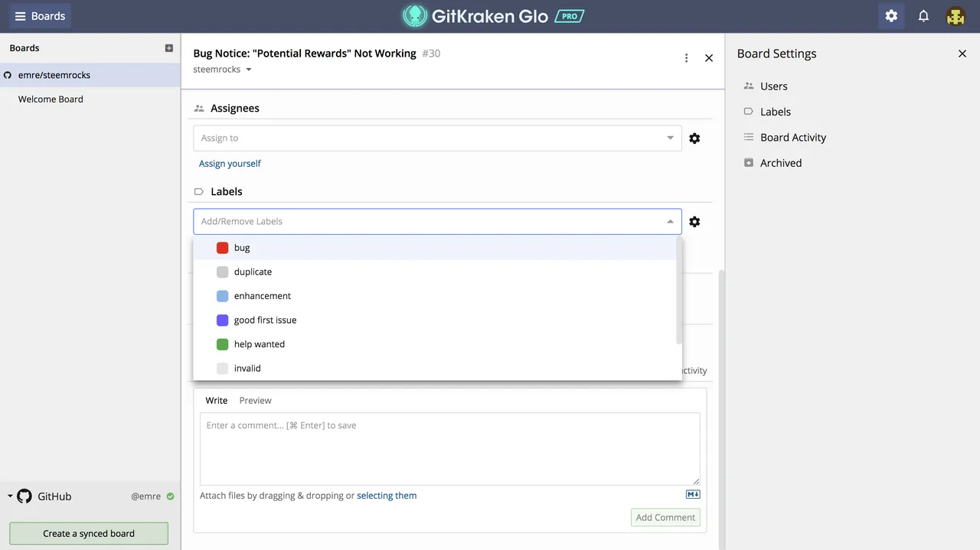Click the Markdown icon
The width and height of the screenshot is (980, 550).
pyautogui.click(x=693, y=494)
